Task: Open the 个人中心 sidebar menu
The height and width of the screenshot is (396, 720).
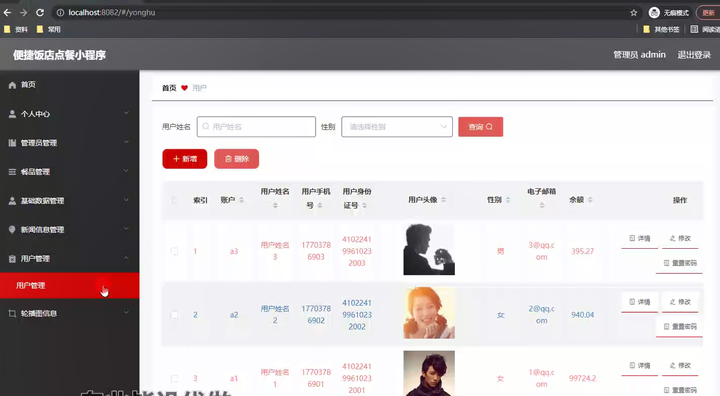Action: tap(69, 114)
